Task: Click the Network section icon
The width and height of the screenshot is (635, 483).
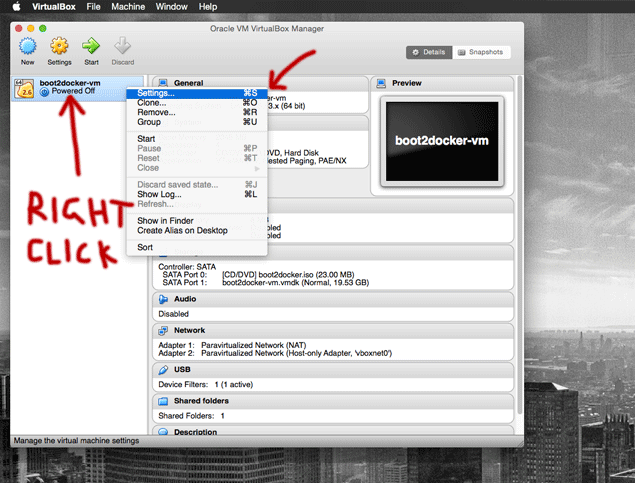Action: click(163, 330)
